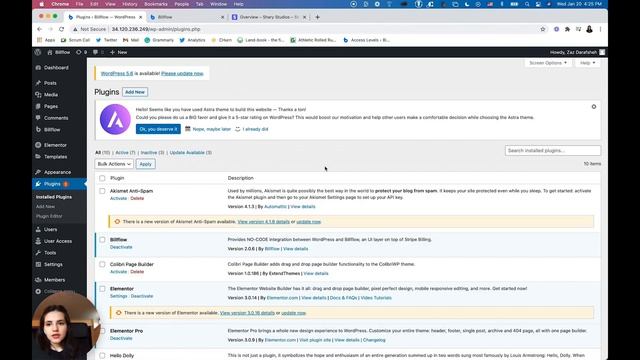
Task: Open the Bookmarks menu in menu bar
Action: coord(156,4)
